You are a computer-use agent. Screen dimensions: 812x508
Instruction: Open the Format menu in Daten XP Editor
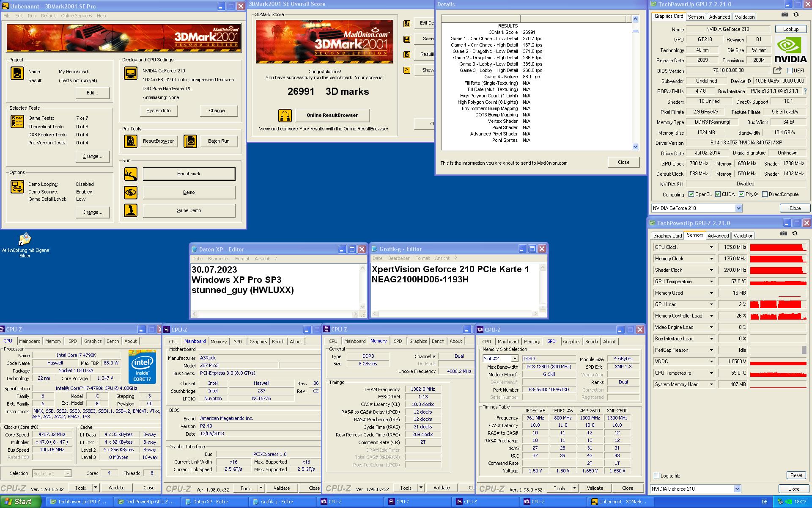(x=242, y=259)
